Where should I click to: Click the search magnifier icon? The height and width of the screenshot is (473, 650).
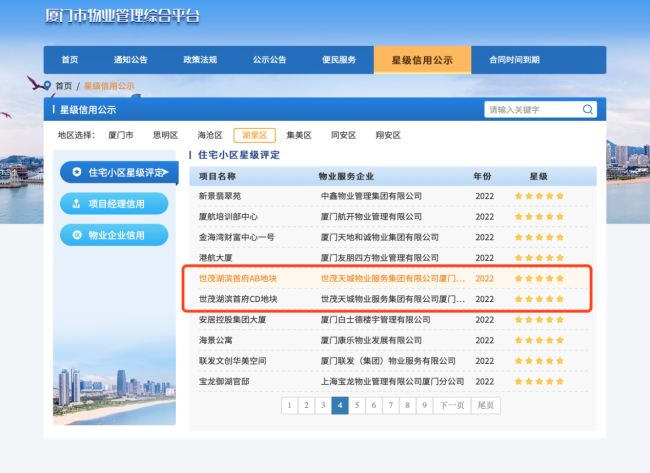(587, 109)
